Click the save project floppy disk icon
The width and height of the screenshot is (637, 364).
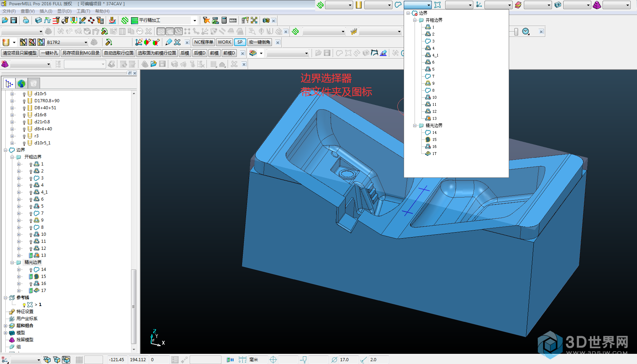click(14, 20)
